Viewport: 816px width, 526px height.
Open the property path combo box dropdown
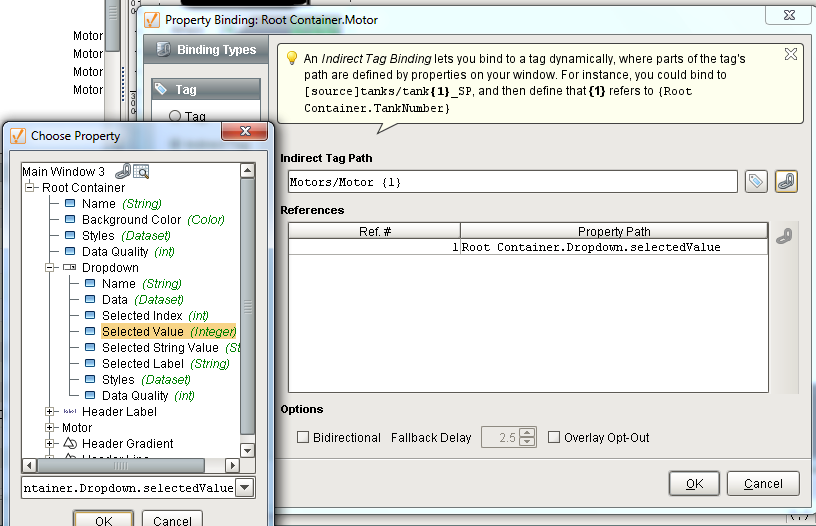245,487
